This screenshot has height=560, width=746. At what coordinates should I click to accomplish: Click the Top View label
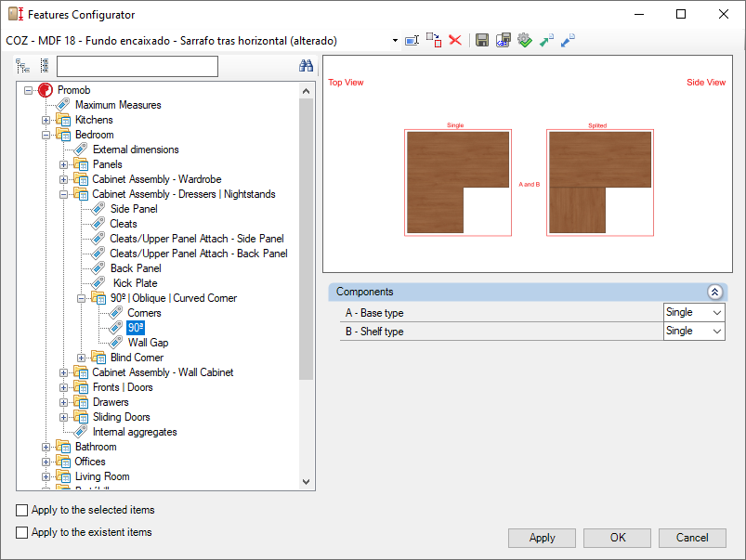pyautogui.click(x=346, y=83)
